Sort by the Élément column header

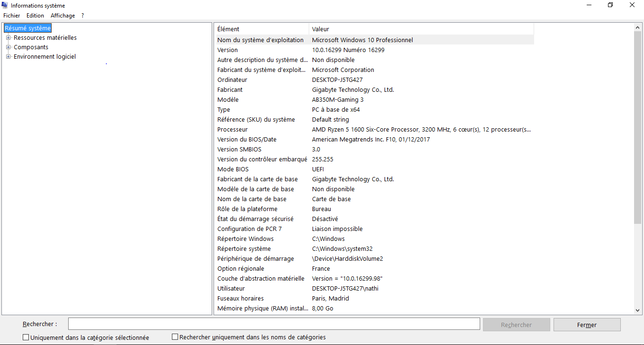(x=261, y=29)
